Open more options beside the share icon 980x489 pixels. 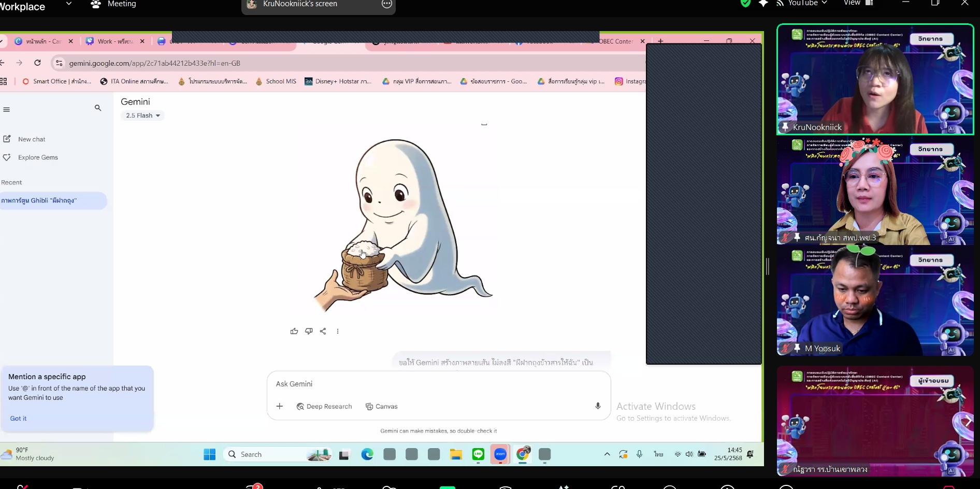[x=338, y=331]
